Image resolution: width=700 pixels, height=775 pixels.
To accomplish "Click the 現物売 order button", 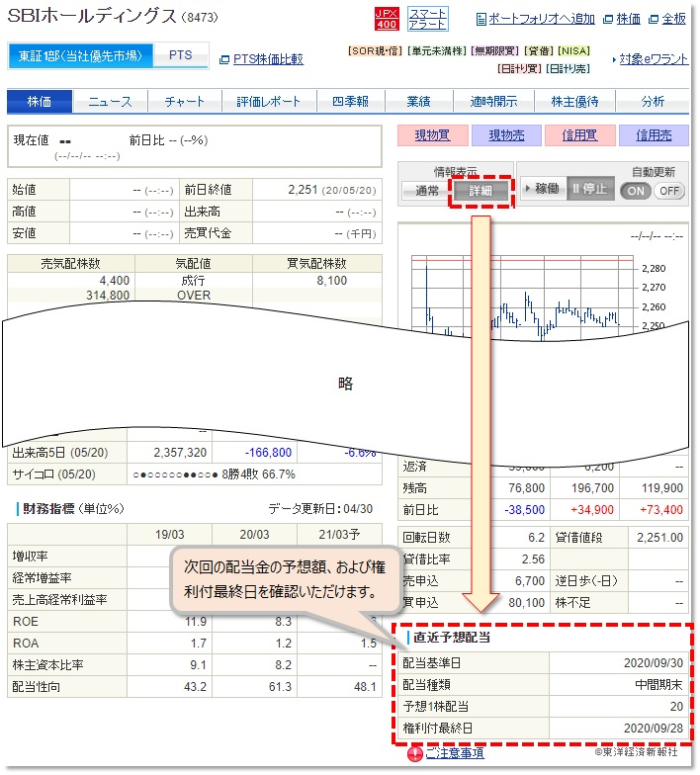I will (x=506, y=134).
